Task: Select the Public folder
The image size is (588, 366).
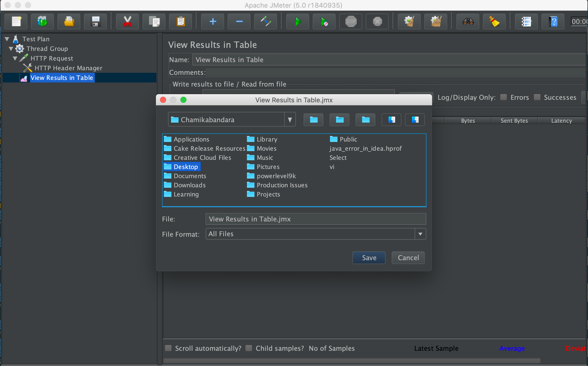Action: coord(344,139)
